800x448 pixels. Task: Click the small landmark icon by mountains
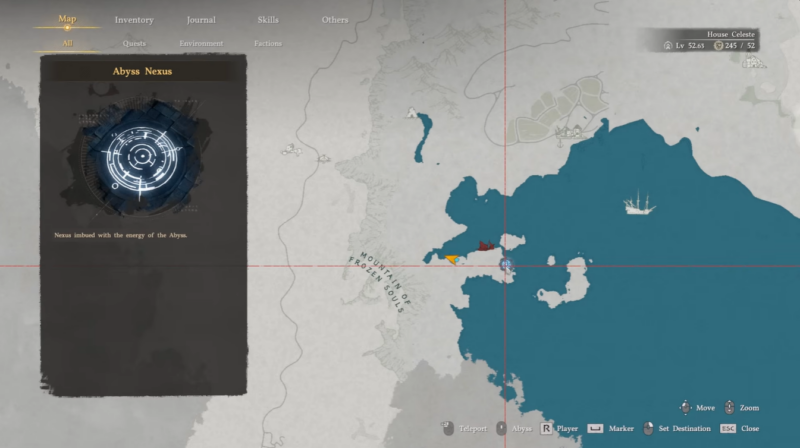323,159
